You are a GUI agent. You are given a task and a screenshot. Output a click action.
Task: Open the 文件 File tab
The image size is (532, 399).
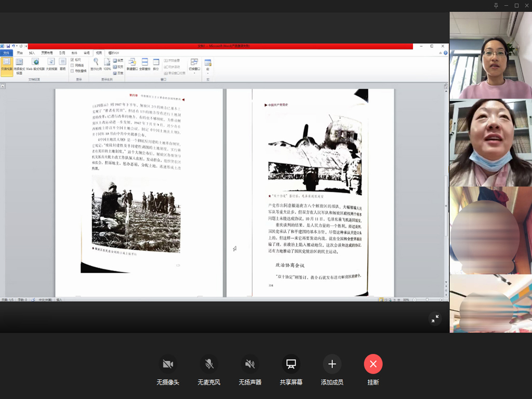point(7,52)
